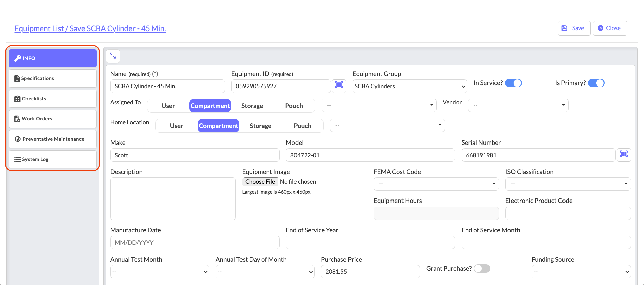This screenshot has width=644, height=285.
Task: Select Compartment in Assigned To options
Action: 210,106
